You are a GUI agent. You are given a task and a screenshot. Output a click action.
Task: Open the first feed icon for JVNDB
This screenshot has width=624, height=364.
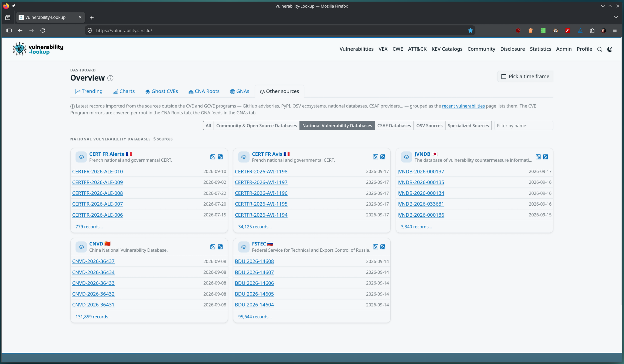pyautogui.click(x=538, y=157)
